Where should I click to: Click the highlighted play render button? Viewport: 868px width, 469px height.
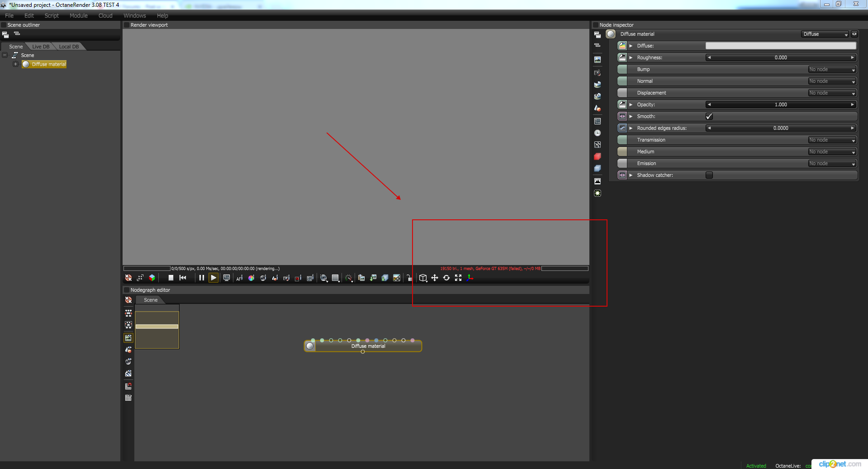tap(213, 278)
